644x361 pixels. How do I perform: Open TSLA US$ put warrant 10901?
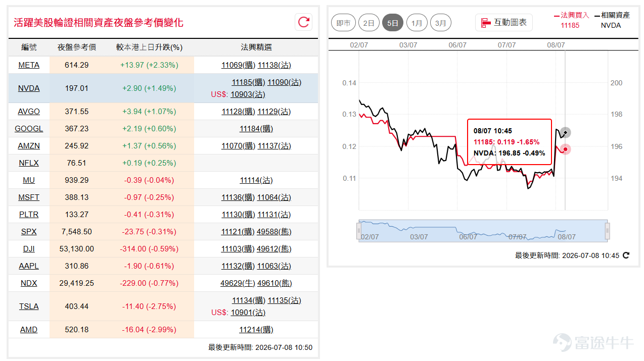[x=248, y=313]
